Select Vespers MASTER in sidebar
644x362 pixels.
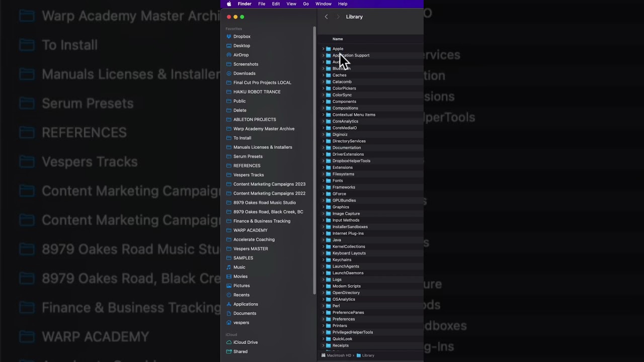click(x=251, y=249)
